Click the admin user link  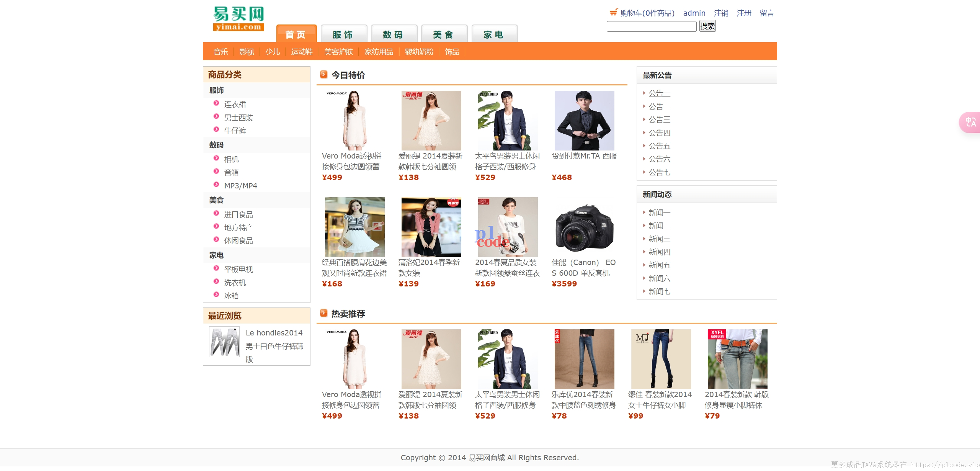(x=694, y=13)
